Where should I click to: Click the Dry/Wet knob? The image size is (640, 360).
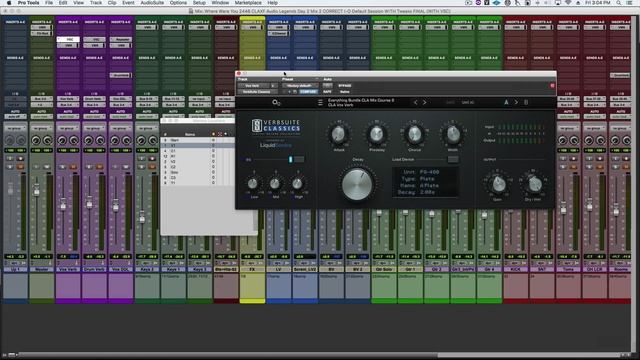click(x=534, y=184)
